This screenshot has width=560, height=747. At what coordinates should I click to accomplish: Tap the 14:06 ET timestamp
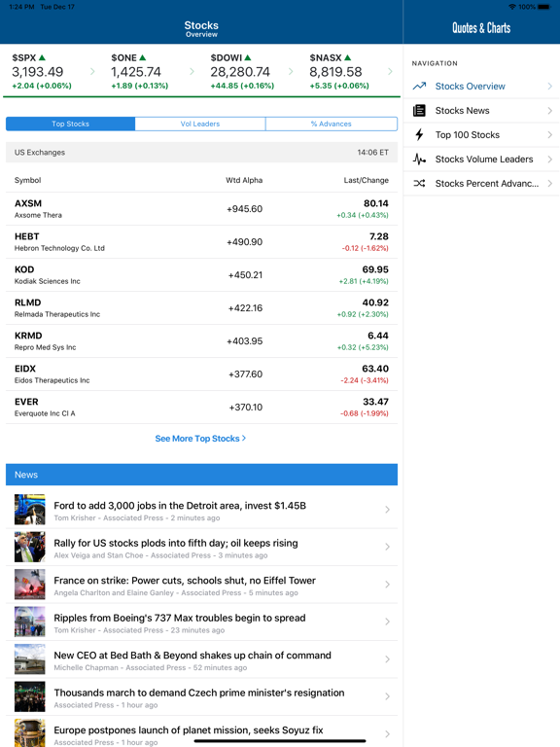(373, 153)
